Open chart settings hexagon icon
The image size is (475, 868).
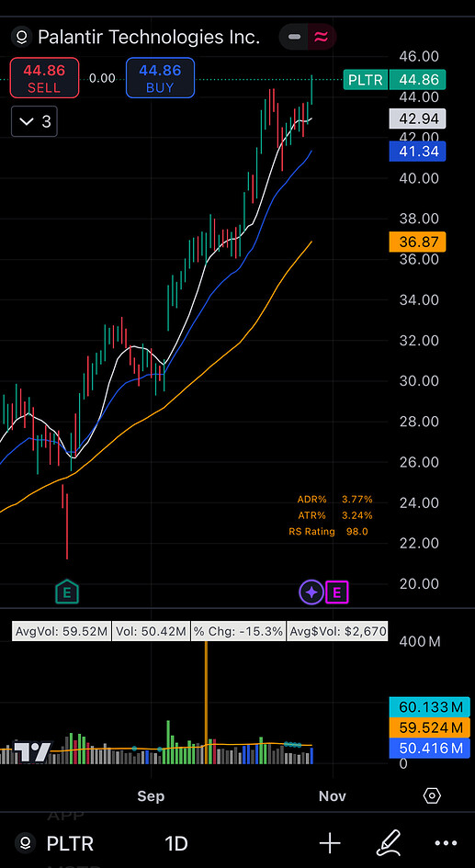click(432, 796)
